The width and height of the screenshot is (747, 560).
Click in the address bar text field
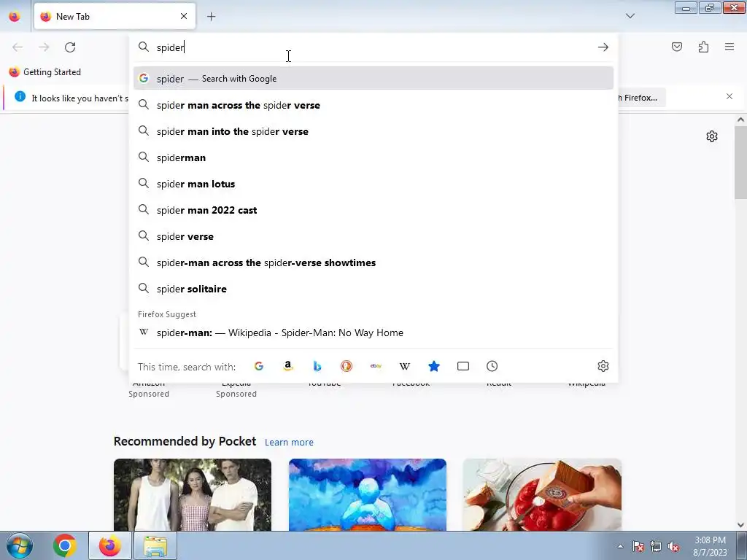click(374, 47)
